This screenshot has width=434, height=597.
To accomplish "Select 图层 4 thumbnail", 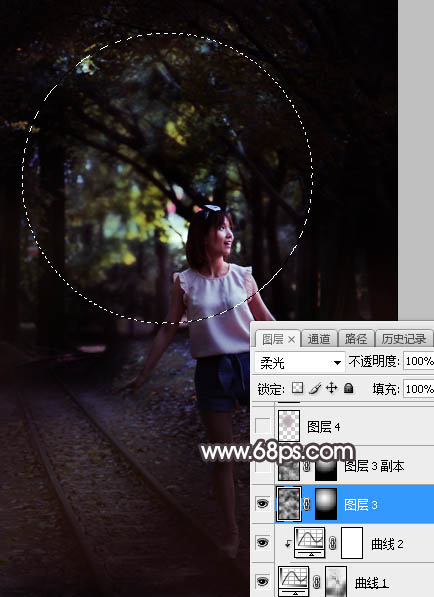I will coord(289,426).
